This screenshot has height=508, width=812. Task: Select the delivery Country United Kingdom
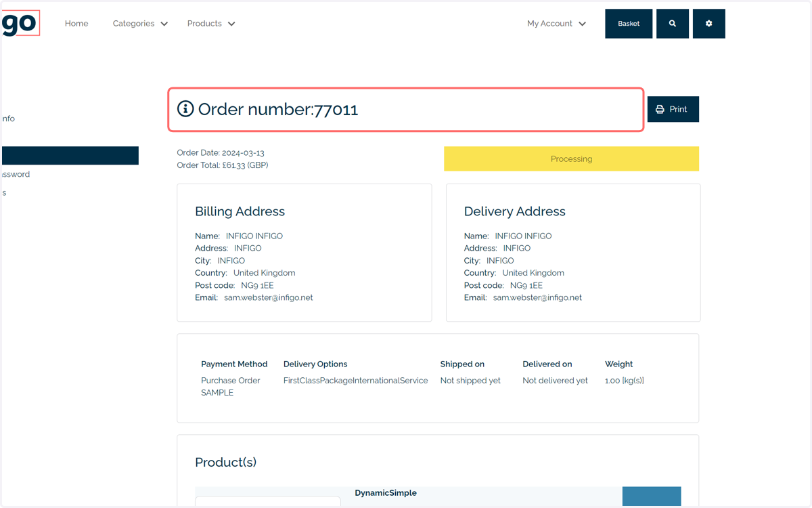(514, 273)
